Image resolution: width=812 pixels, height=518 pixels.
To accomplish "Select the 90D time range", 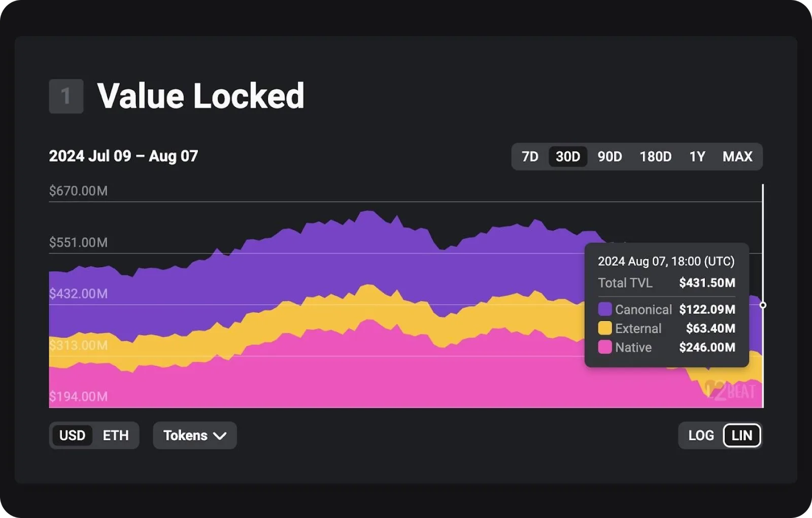I will (610, 156).
